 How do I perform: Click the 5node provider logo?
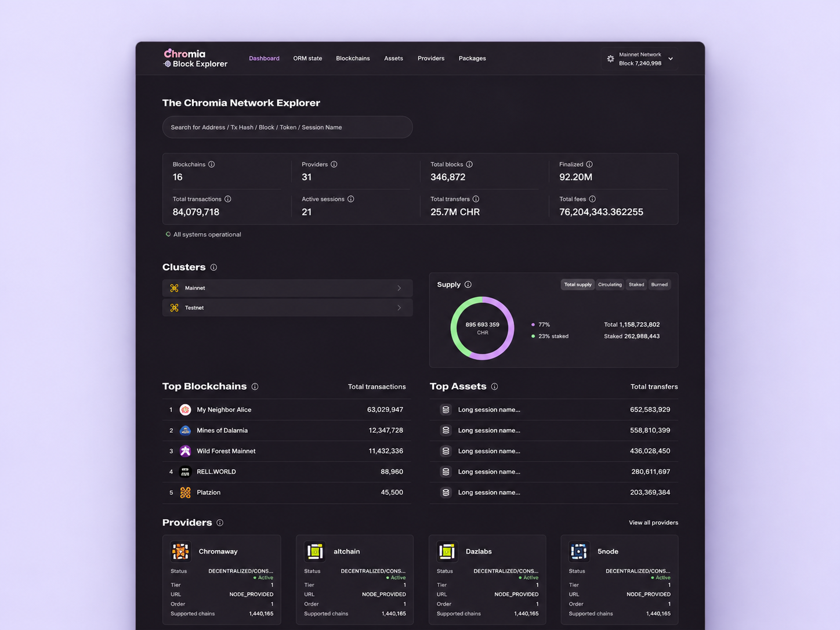click(x=578, y=551)
